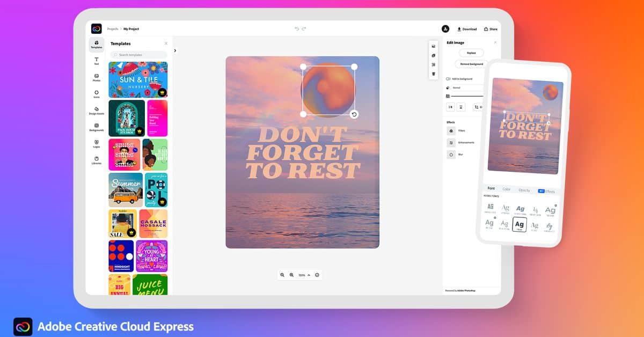Viewport: 644px width, 337px height.
Task: Enable the Add to background toggle
Action: 448,79
